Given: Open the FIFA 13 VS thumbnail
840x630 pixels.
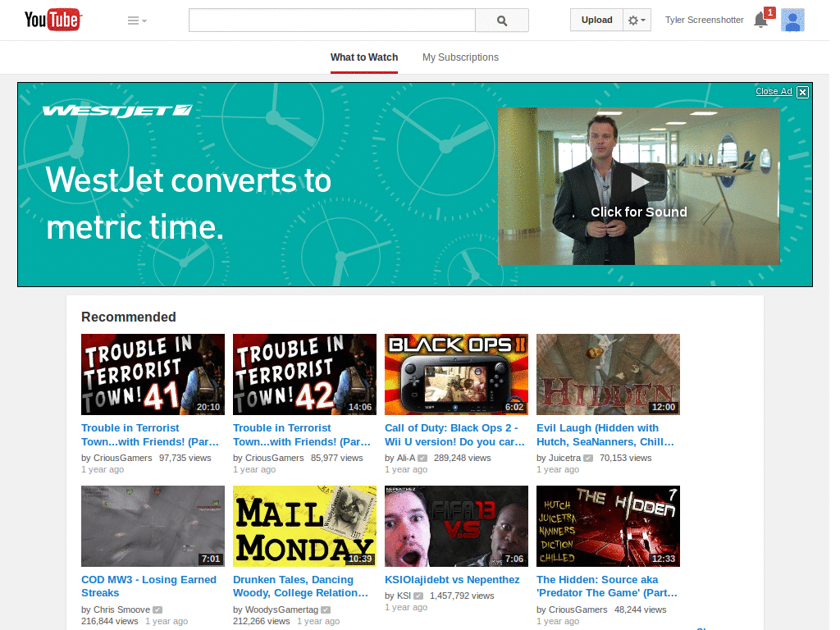Looking at the screenshot, I should coord(456,526).
